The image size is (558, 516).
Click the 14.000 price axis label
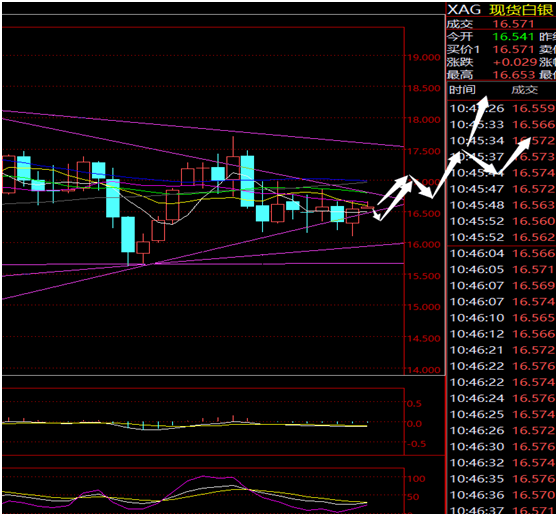click(424, 370)
